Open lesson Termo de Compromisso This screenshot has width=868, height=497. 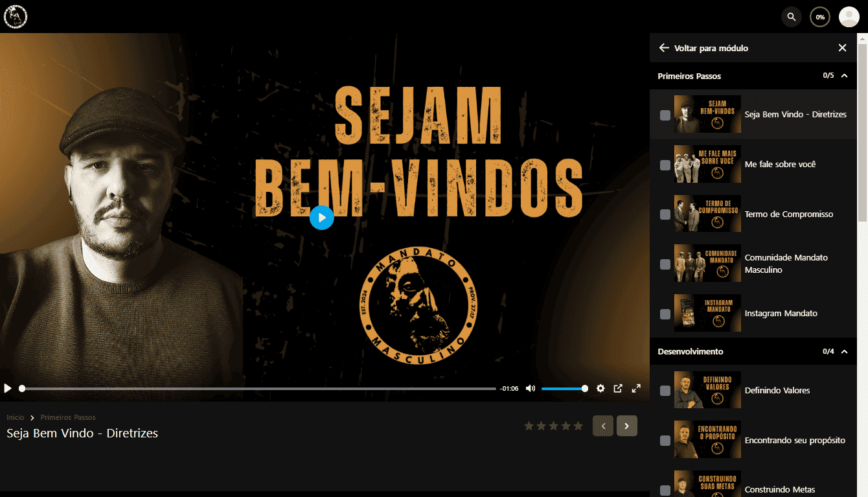point(789,214)
